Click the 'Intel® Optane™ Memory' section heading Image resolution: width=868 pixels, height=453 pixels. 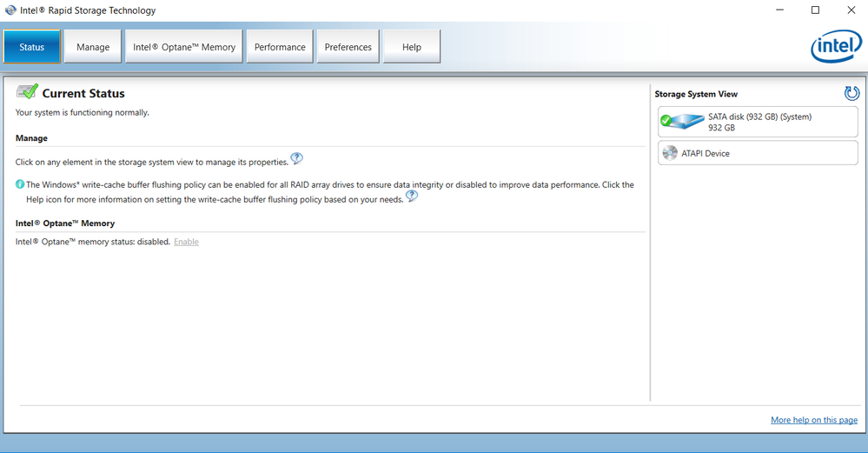[x=65, y=223]
